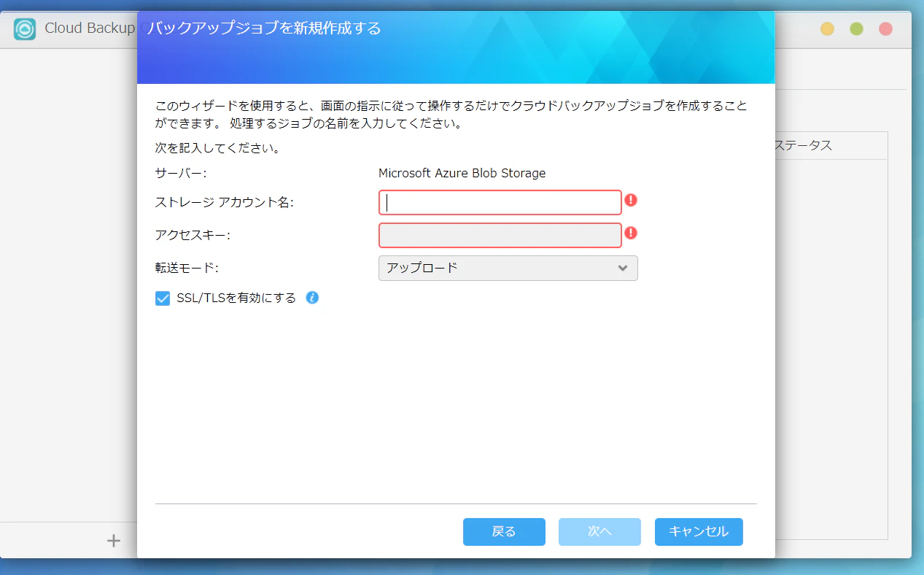Click the red close button of Cloud Backup window
Viewport: 924px width, 575px height.
(885, 28)
